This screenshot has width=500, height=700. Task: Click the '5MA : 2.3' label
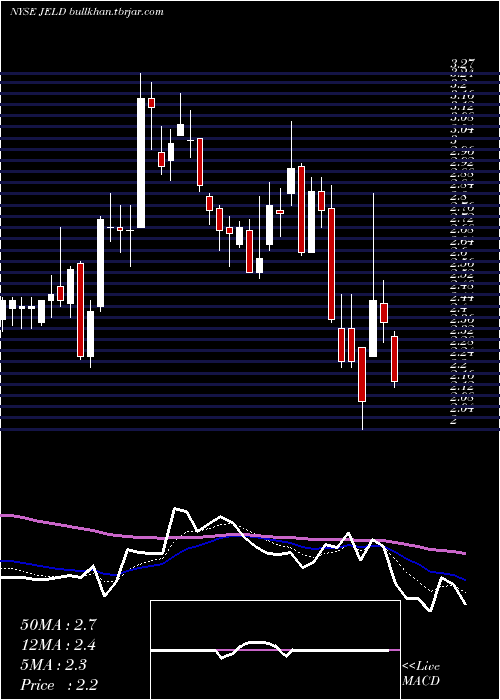click(53, 665)
